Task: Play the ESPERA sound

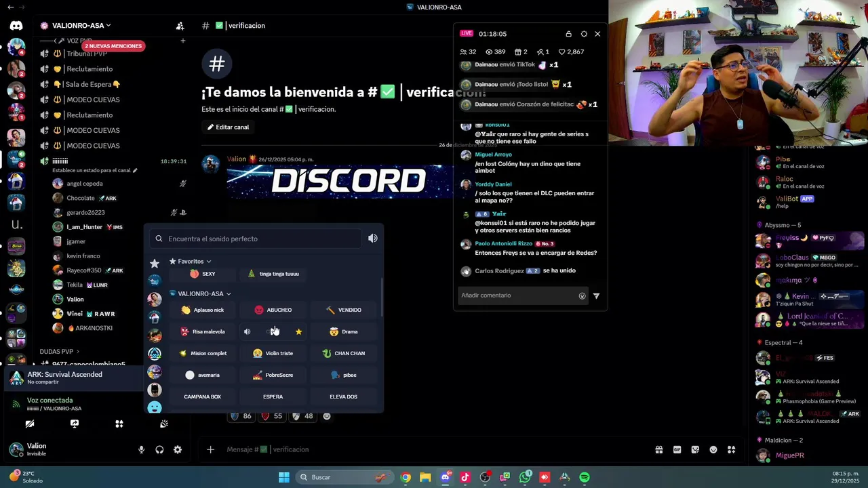Action: pyautogui.click(x=273, y=396)
